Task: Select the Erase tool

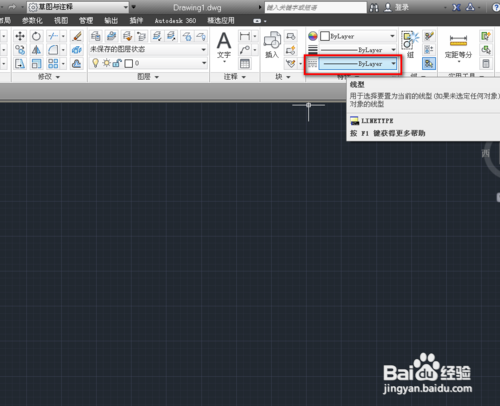Action: tap(77, 36)
